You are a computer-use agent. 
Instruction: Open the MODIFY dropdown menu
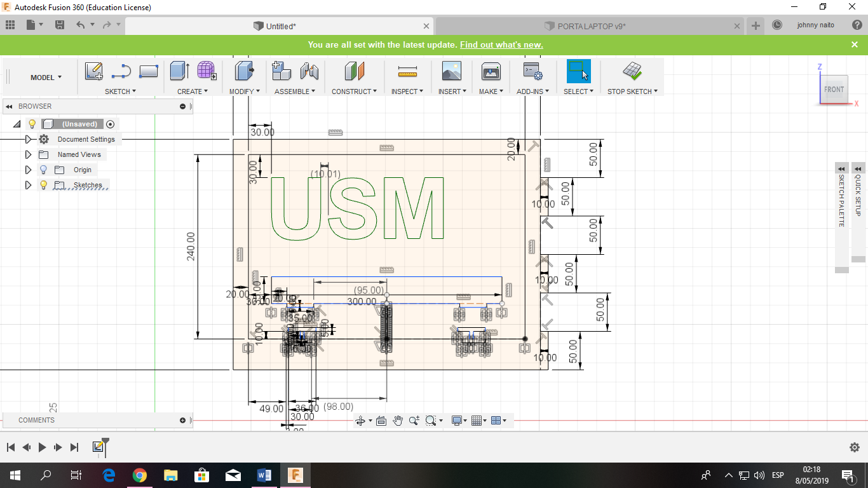245,91
